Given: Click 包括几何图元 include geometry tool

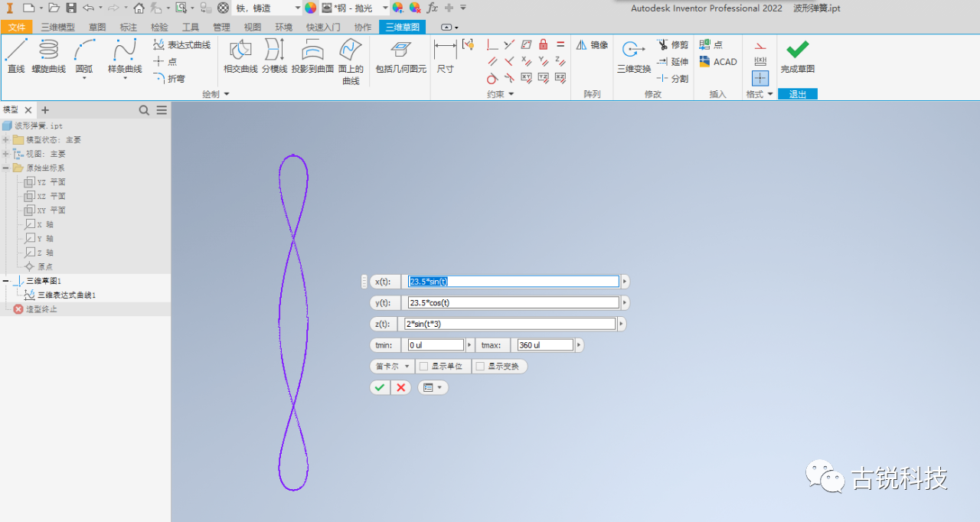Looking at the screenshot, I should 400,56.
